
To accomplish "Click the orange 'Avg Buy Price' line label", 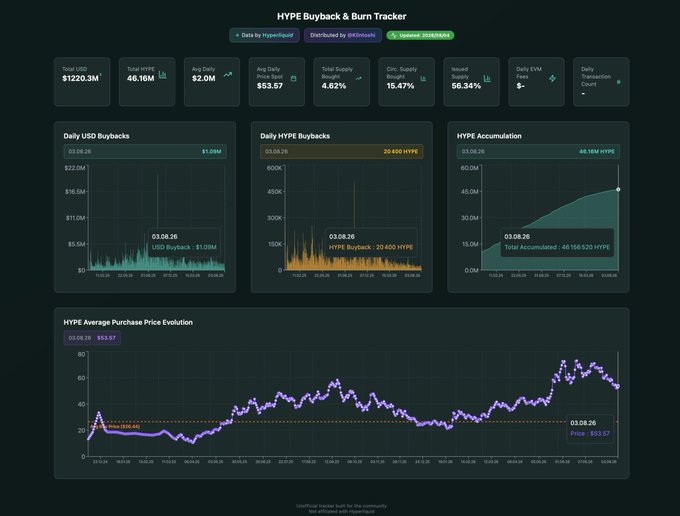I will click(x=114, y=427).
